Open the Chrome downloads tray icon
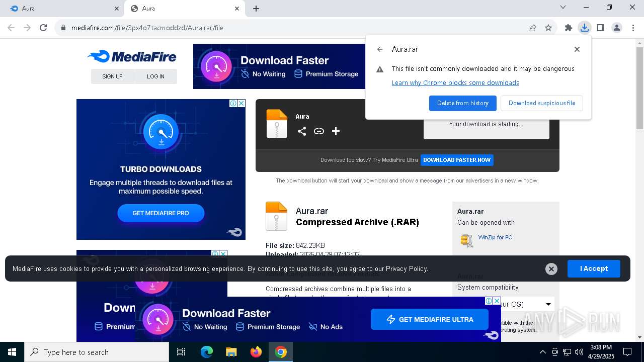644x362 pixels. click(x=585, y=28)
